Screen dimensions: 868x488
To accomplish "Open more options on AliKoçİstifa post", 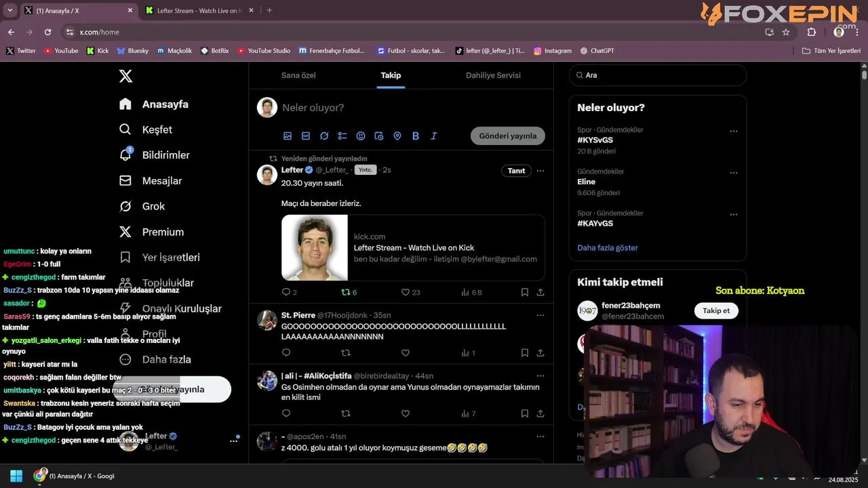I will coord(540,375).
